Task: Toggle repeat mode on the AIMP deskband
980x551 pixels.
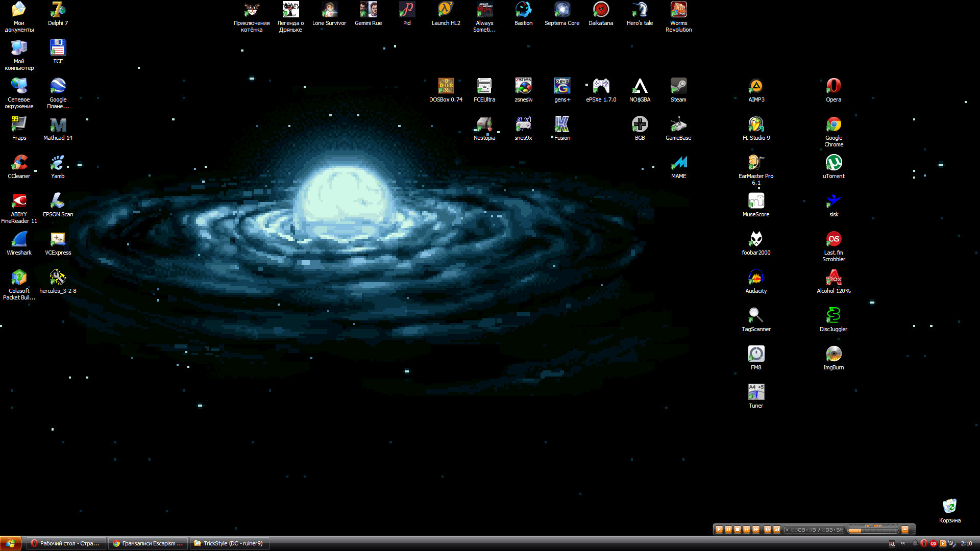Action: (x=768, y=530)
